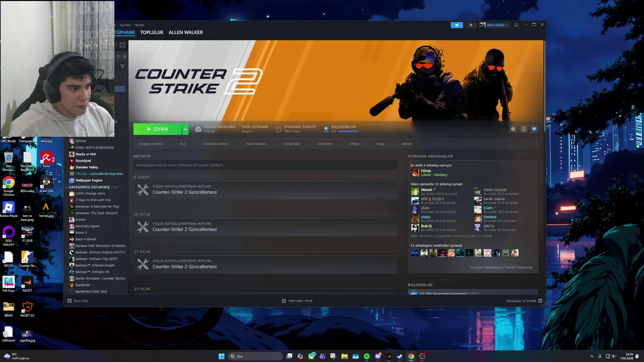Open Tartışmalar tab
This screenshot has width=644, height=362.
[x=292, y=144]
